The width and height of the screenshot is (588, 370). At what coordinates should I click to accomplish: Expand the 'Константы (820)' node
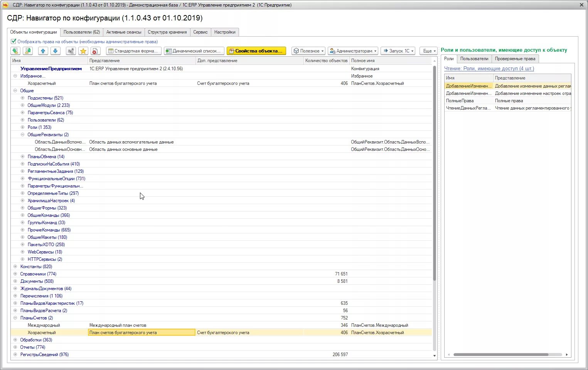click(15, 267)
